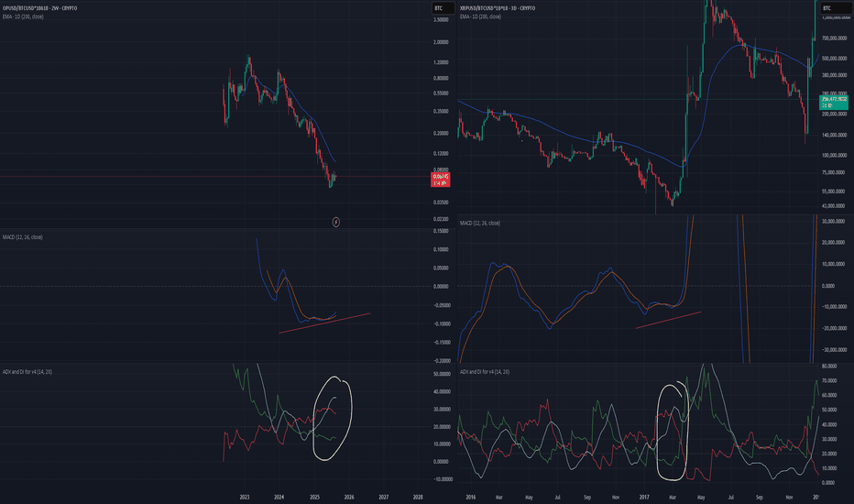
Task: Select the EMA indicator legend on left chart
Action: pyautogui.click(x=31, y=17)
